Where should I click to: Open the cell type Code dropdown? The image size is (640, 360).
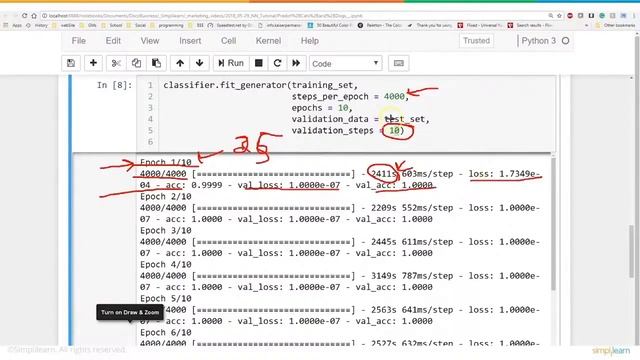click(x=346, y=64)
